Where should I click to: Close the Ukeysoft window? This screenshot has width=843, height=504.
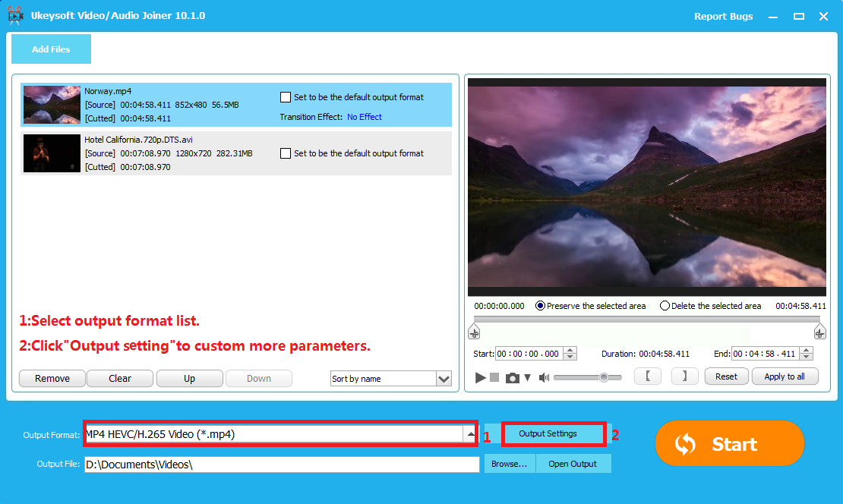point(823,17)
